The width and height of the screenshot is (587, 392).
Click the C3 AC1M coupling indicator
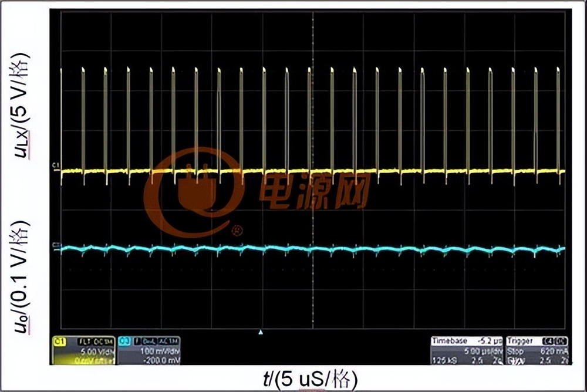[x=168, y=340]
